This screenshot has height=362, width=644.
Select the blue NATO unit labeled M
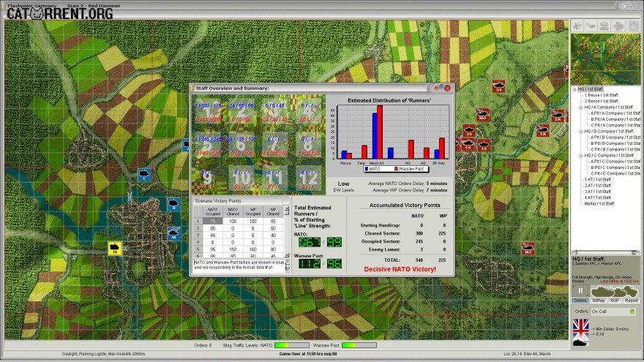click(173, 233)
